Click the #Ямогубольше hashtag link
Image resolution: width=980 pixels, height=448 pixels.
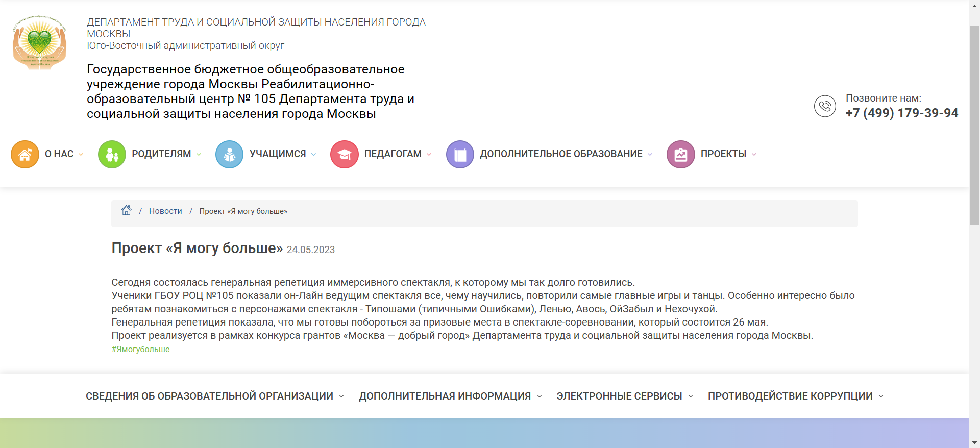141,349
